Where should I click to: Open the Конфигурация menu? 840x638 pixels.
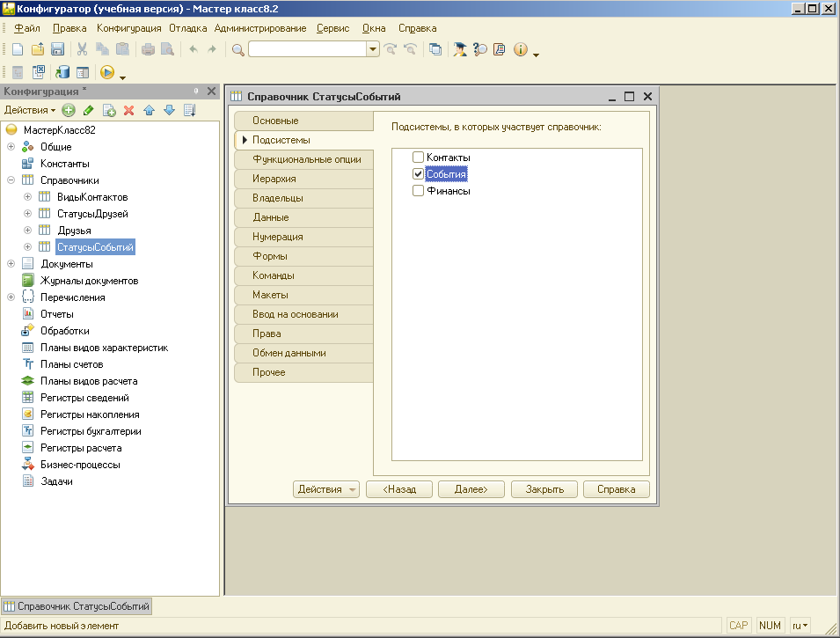click(x=129, y=28)
